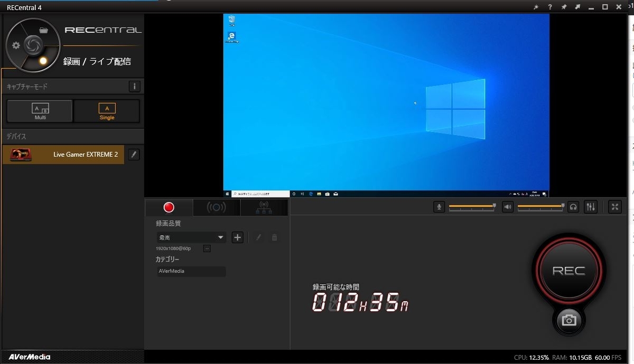Open the recording quality dropdown 最高
Screen dimensions: 634x364
tap(191, 238)
